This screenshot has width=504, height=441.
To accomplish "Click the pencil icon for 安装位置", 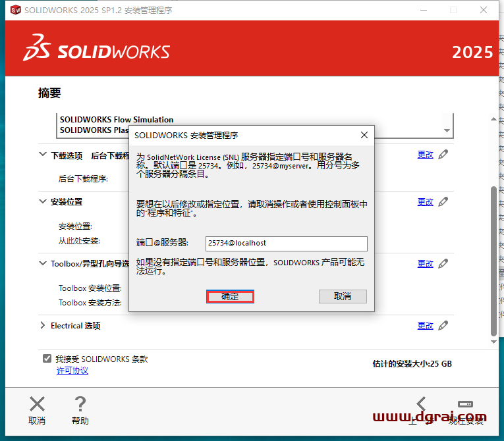I will point(443,201).
